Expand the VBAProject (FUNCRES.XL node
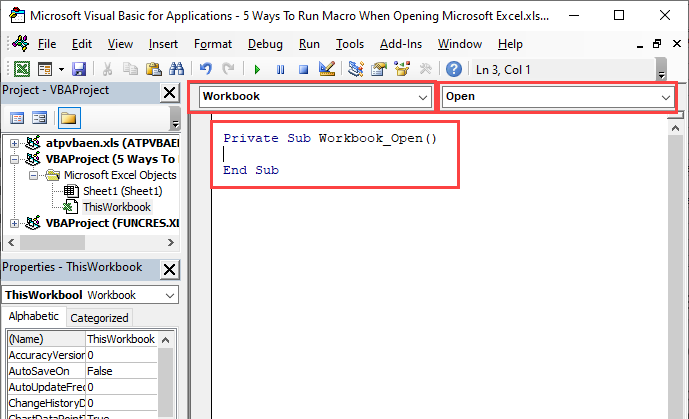This screenshot has width=689, height=419. click(14, 223)
